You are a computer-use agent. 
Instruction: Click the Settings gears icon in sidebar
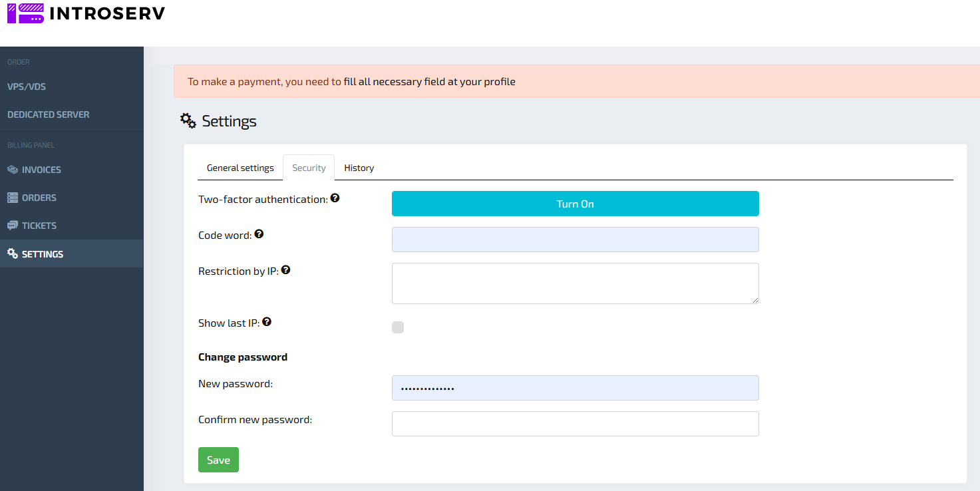13,254
